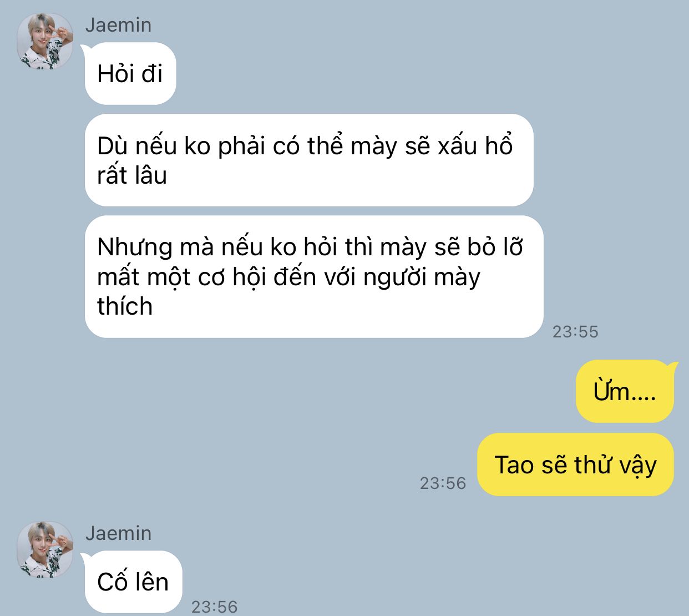Screen dimensions: 689x616
Task: Tap the yellow 'Tao sẽ thử vậy' bubble
Action: click(x=575, y=464)
